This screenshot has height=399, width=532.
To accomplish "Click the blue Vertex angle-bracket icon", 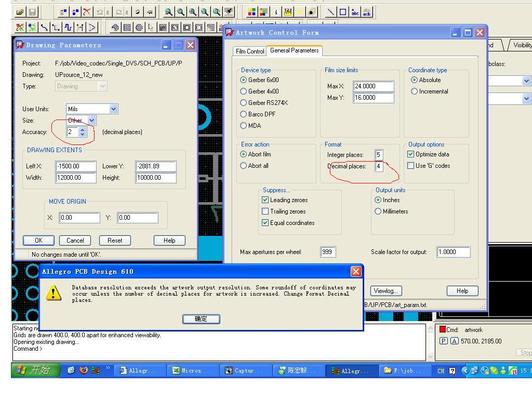I will [92, 27].
